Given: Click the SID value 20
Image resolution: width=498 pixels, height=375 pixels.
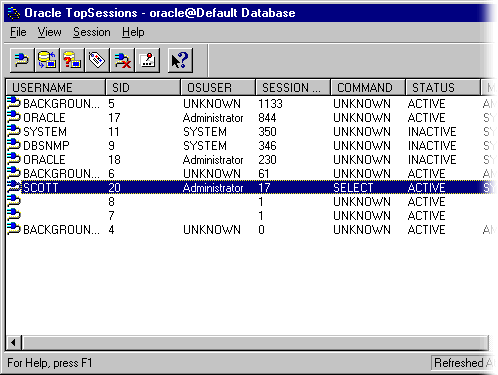Looking at the screenshot, I should (114, 188).
